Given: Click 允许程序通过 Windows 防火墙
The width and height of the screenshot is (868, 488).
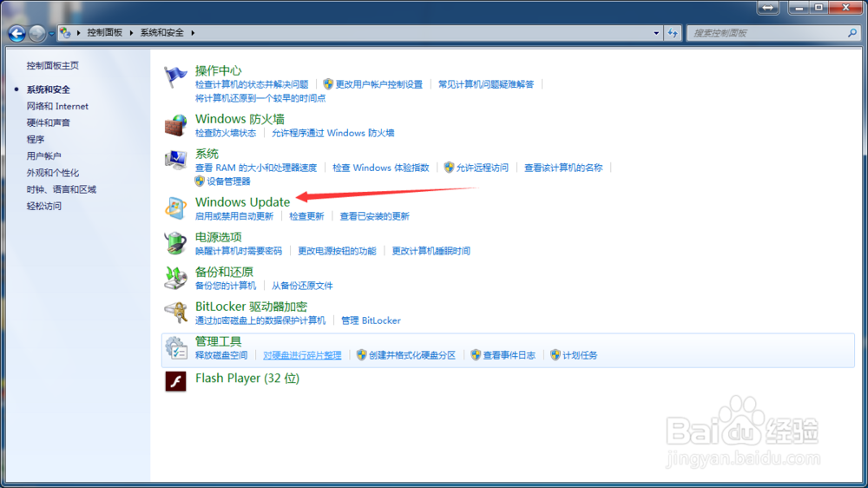Looking at the screenshot, I should click(x=332, y=133).
